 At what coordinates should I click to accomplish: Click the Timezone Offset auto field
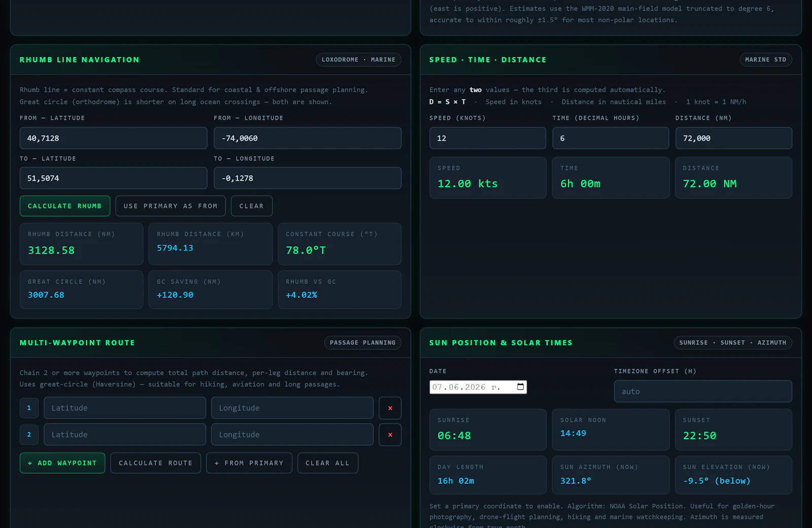(x=703, y=391)
